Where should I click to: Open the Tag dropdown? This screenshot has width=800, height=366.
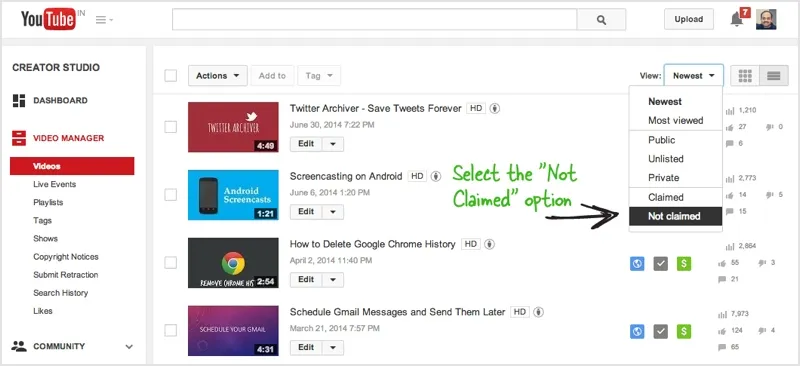pyautogui.click(x=319, y=76)
